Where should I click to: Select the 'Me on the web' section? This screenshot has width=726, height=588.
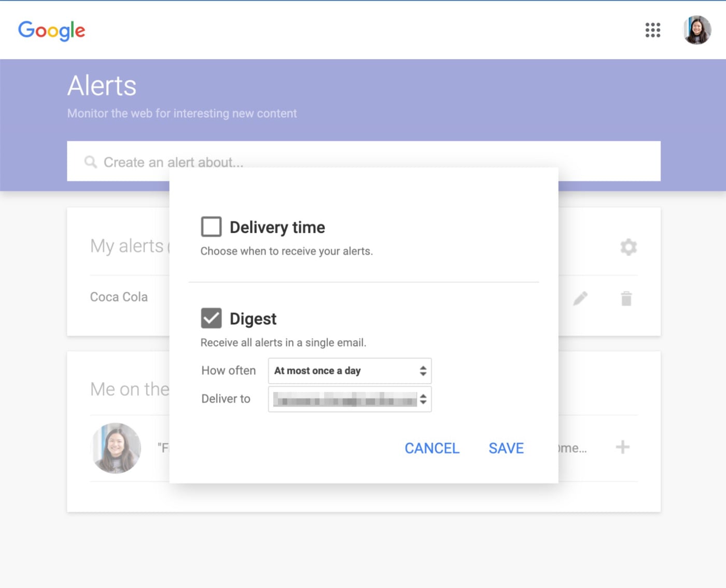[129, 389]
